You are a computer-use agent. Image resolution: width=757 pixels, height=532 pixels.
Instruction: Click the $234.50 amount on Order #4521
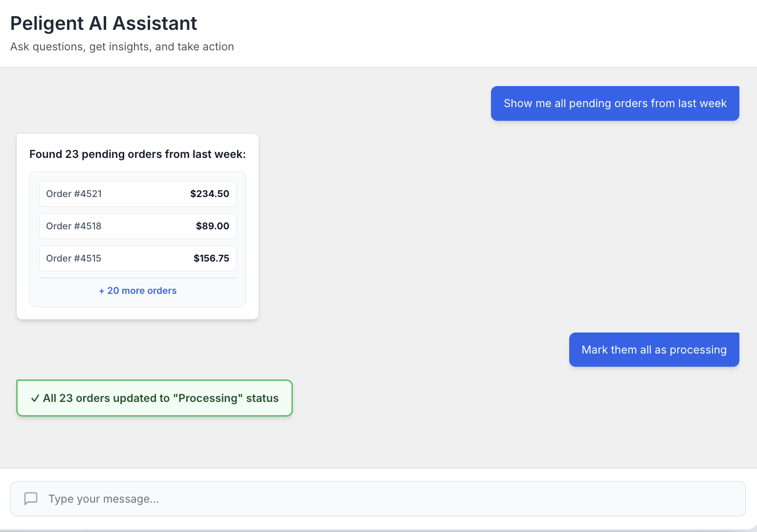click(209, 194)
